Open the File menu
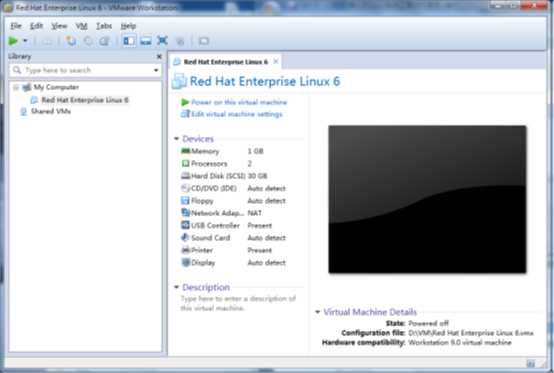The height and width of the screenshot is (373, 554). point(16,26)
